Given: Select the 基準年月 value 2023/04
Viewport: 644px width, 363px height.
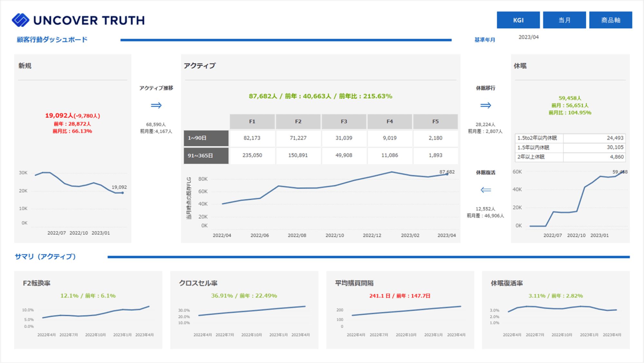Looking at the screenshot, I should [x=528, y=37].
